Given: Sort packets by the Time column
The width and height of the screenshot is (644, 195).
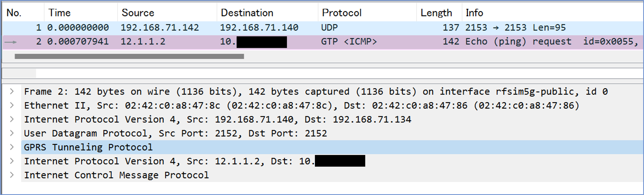Looking at the screenshot, I should coord(81,12).
